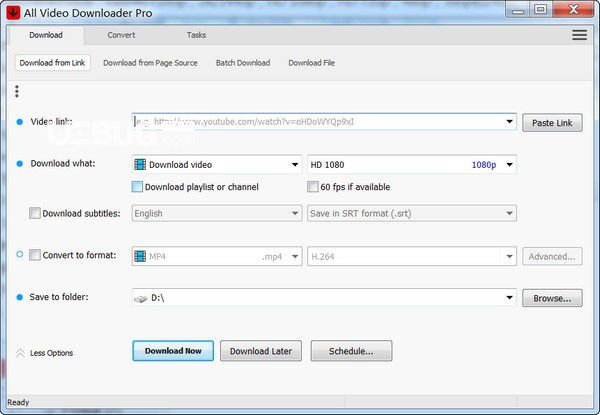This screenshot has height=415, width=600.
Task: Click the Advanced... button
Action: pos(552,256)
